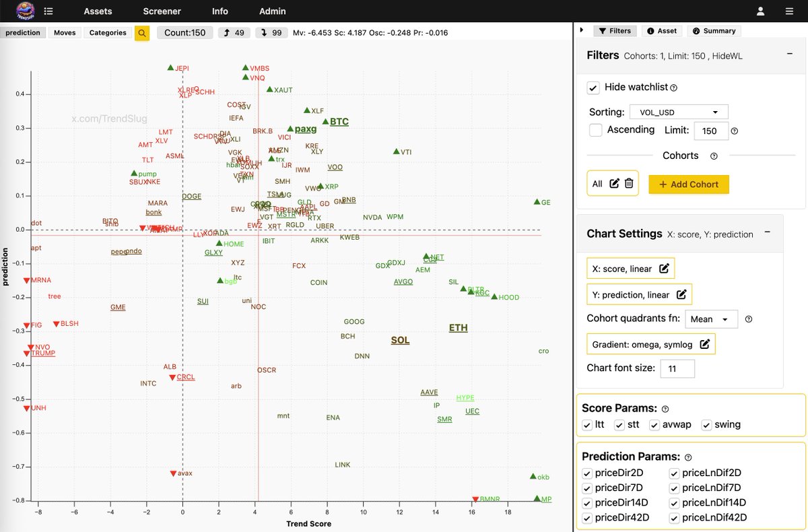
Task: Click the HYPE label on chart
Action: 465,398
